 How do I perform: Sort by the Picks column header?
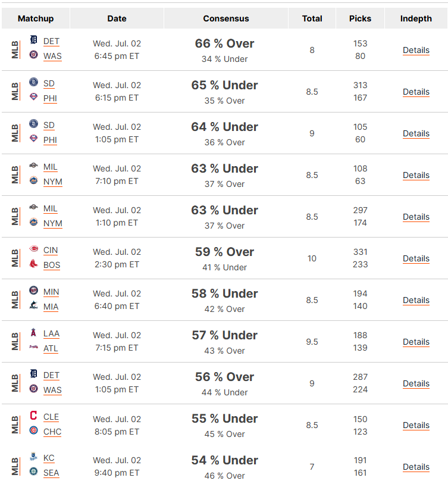(360, 18)
